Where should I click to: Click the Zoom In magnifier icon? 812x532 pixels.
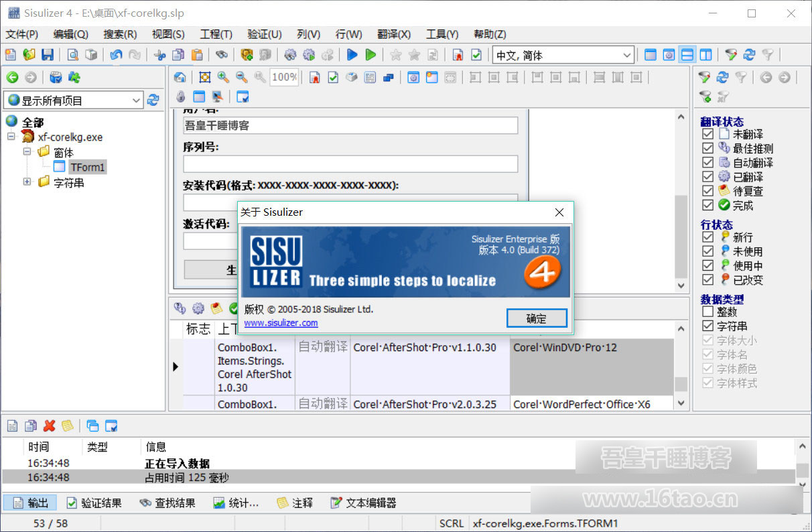point(223,77)
